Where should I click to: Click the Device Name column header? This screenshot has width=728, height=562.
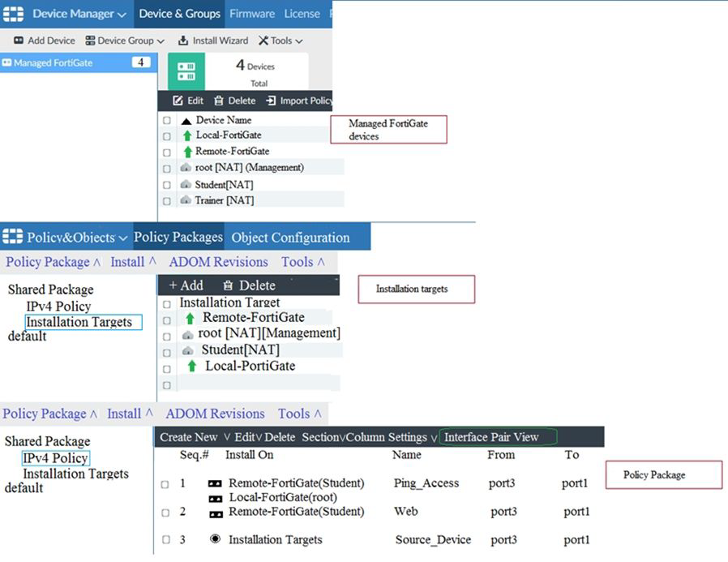(223, 120)
